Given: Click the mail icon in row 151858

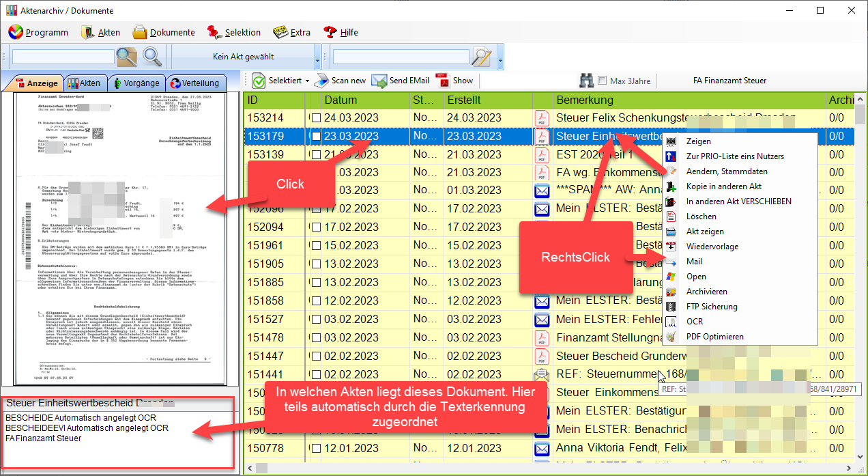Looking at the screenshot, I should point(542,300).
